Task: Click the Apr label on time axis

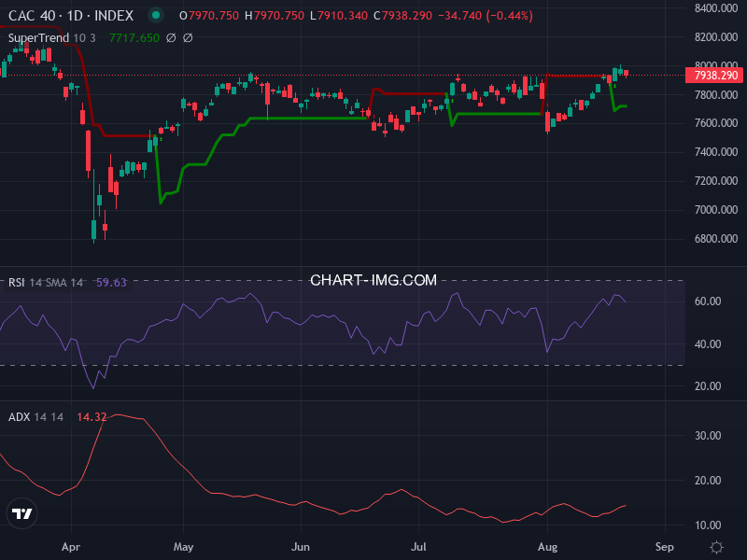Action: pos(71,547)
